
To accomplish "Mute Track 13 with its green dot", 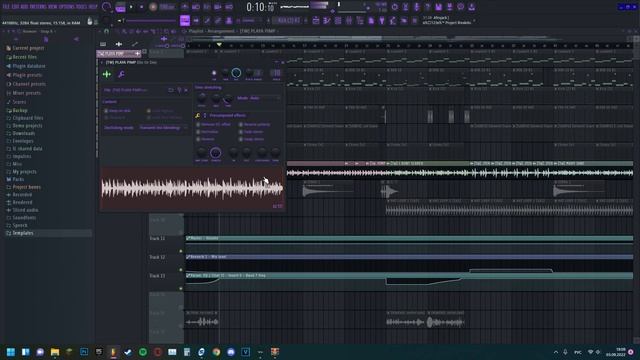I will 181,289.
